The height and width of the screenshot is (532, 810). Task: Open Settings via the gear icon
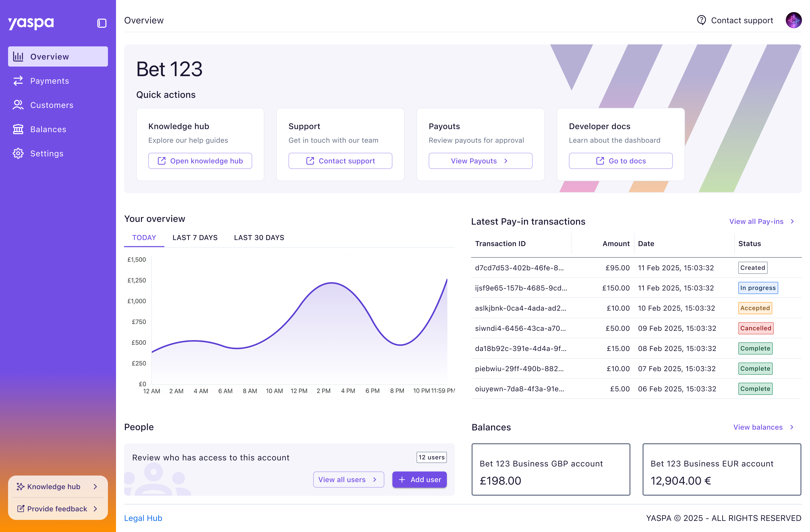[18, 153]
